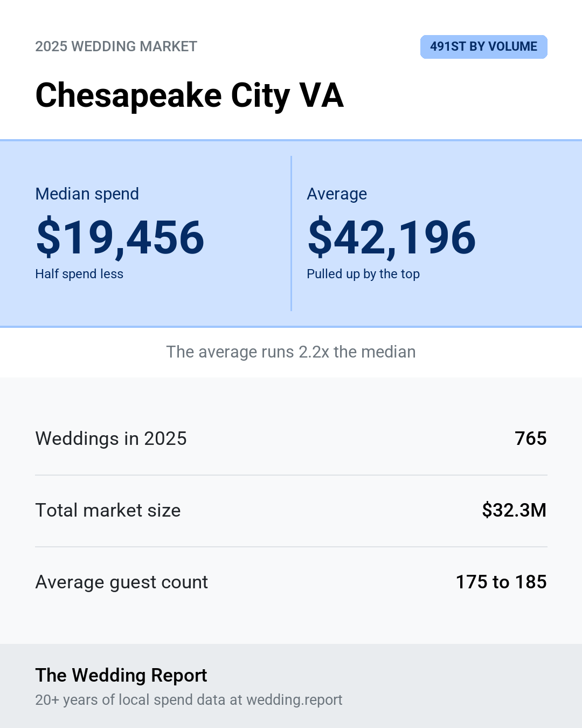The width and height of the screenshot is (582, 728).
Task: Click the vertical divider between median and average
Action: click(x=291, y=233)
